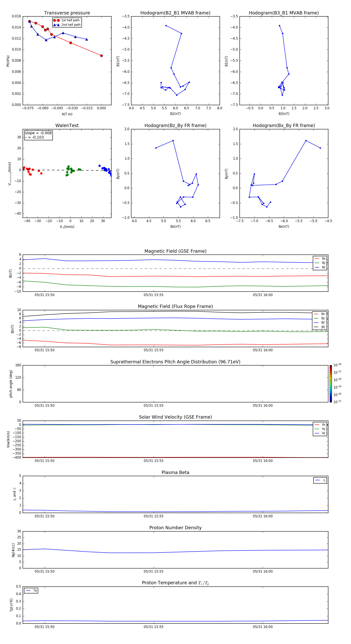This screenshot has width=351, height=644.
Task: Click the pitch angle intensity colorbar
Action: coord(331,384)
